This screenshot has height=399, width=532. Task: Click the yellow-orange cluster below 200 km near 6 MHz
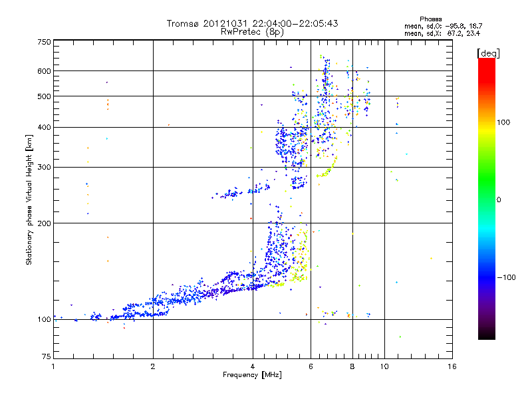coord(299,256)
